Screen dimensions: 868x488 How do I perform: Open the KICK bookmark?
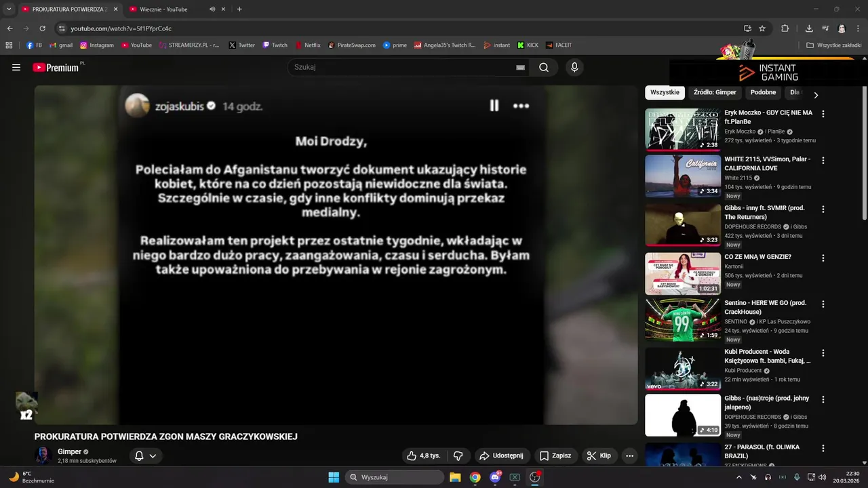tap(528, 45)
